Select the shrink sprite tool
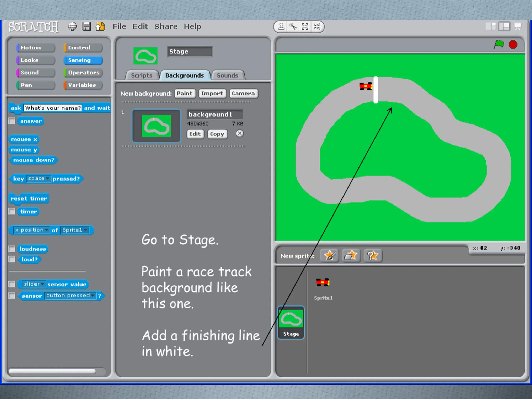 [x=317, y=27]
